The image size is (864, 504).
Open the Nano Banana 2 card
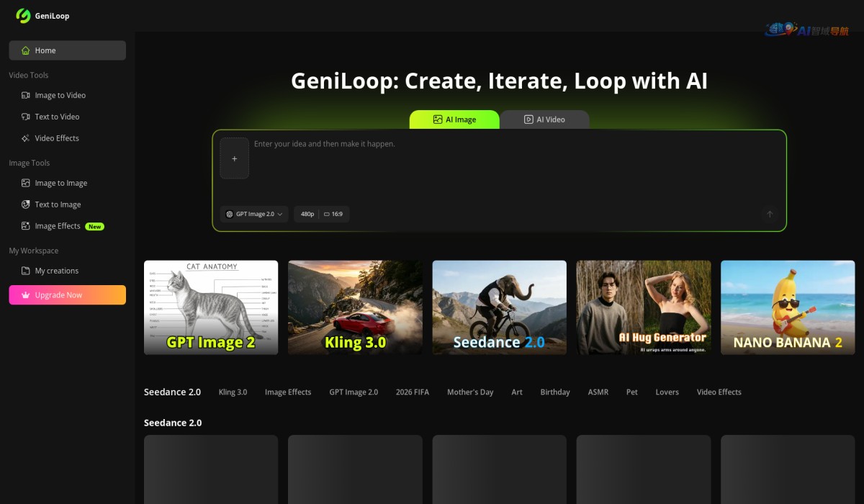point(788,307)
